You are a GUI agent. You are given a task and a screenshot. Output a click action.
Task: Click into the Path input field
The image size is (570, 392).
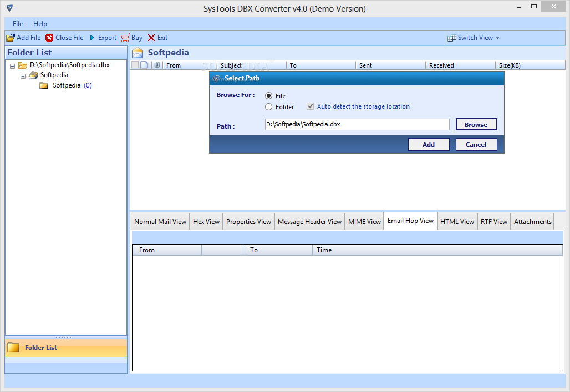(x=357, y=124)
